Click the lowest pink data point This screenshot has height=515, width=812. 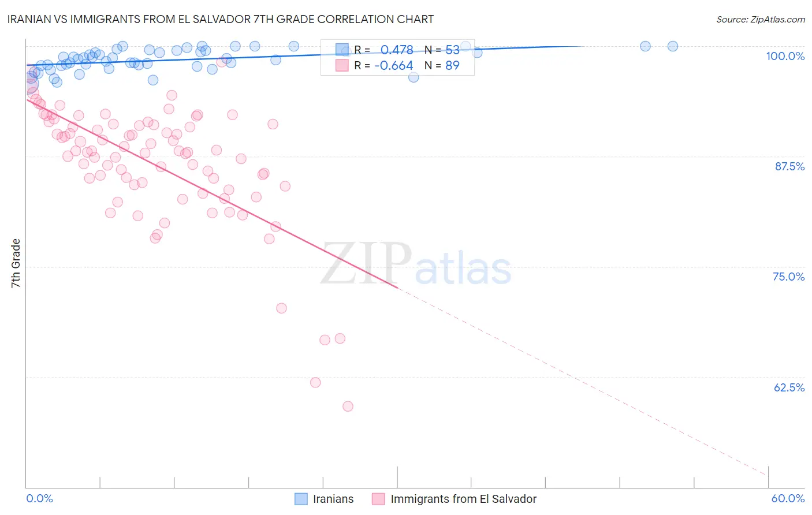348,406
